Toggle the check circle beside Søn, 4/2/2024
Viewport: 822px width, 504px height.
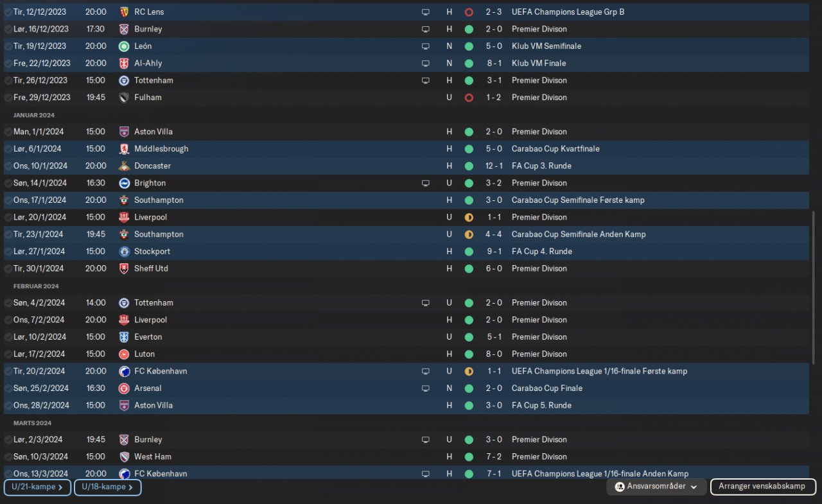[x=8, y=303]
